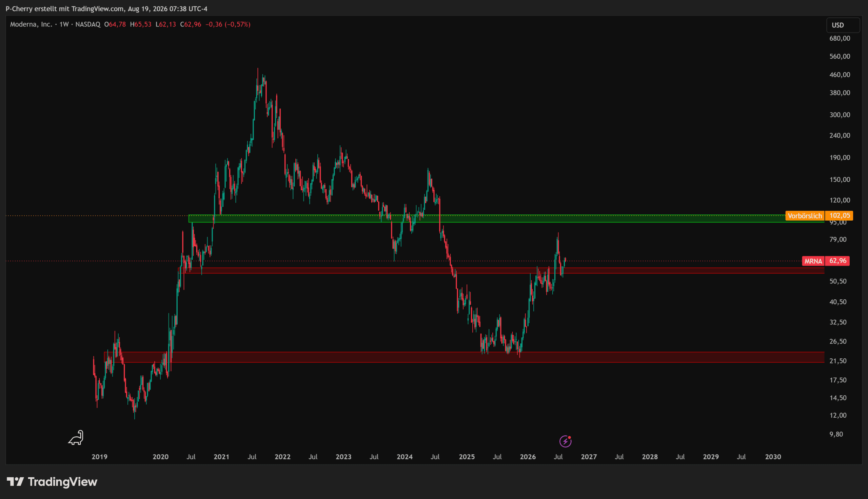Click the 21,50 price axis label
The image size is (868, 499).
pos(838,361)
